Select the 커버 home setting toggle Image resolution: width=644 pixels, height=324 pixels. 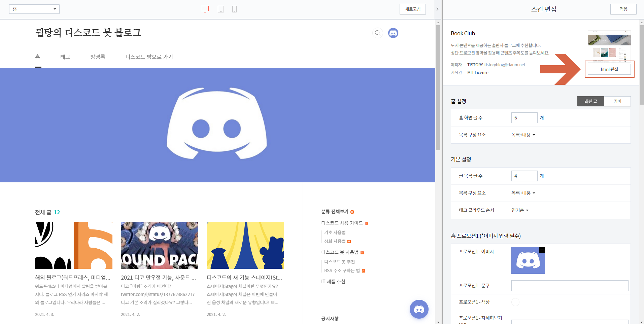click(x=617, y=101)
